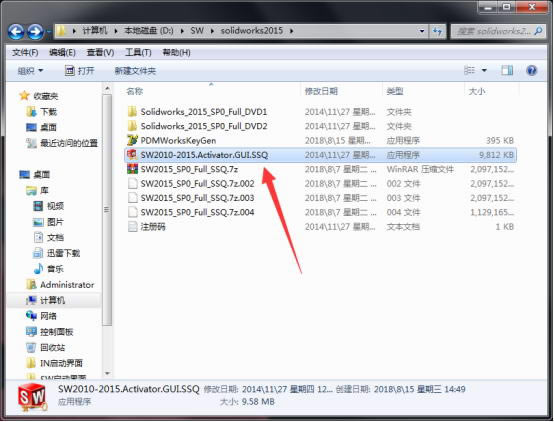
Task: Expand the view options dropdown arrow
Action: [484, 70]
